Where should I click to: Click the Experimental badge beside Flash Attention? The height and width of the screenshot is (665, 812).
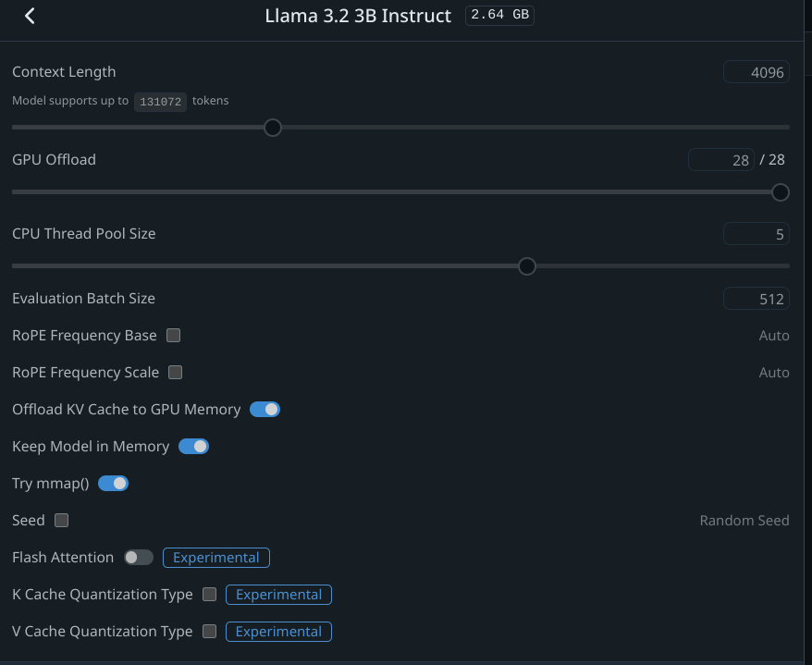click(216, 558)
